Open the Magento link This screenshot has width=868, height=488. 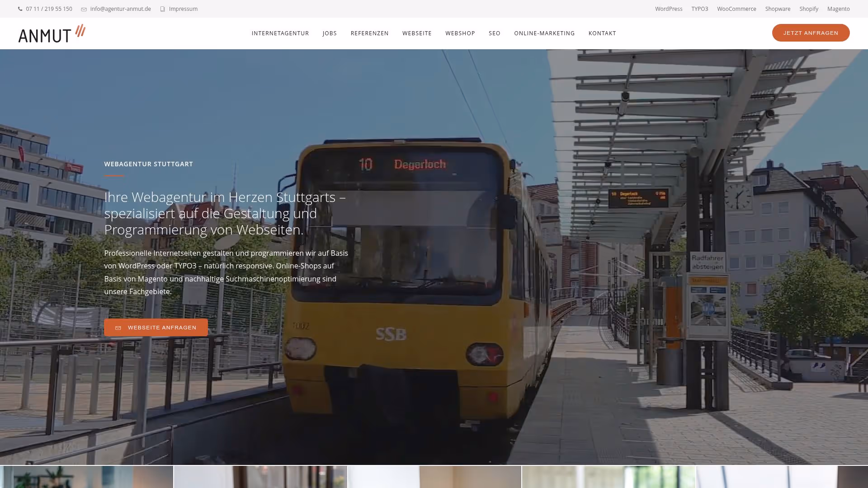[x=838, y=9]
